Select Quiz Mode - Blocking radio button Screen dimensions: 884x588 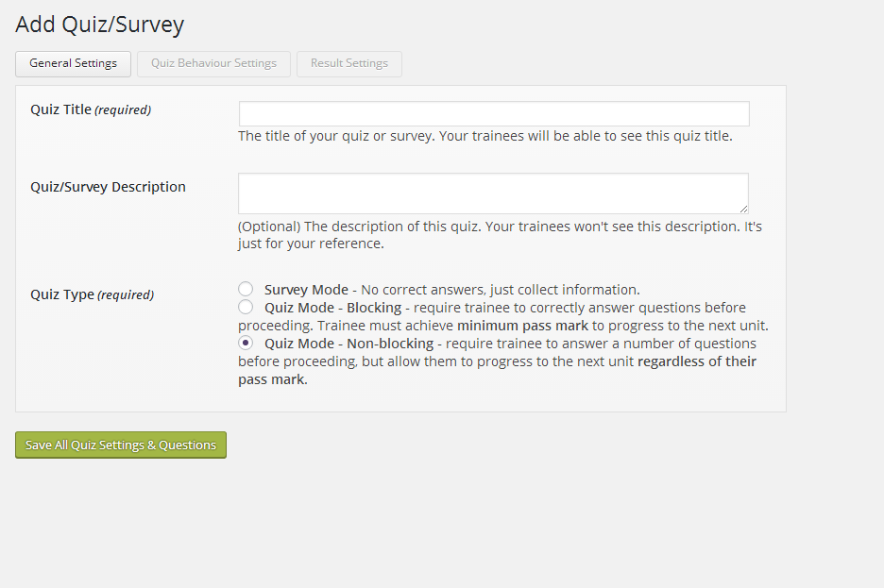click(x=246, y=307)
